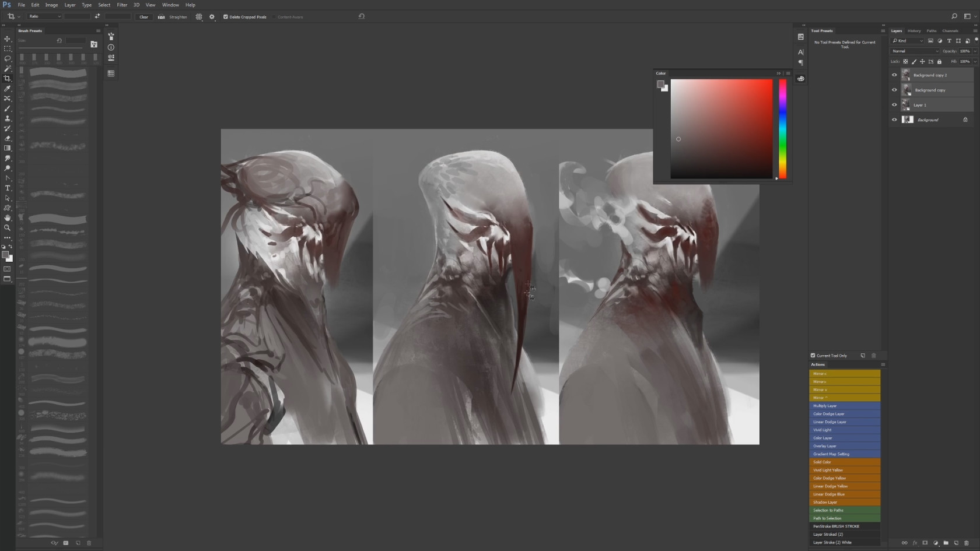
Task: Select the Smudge tool
Action: (8, 158)
